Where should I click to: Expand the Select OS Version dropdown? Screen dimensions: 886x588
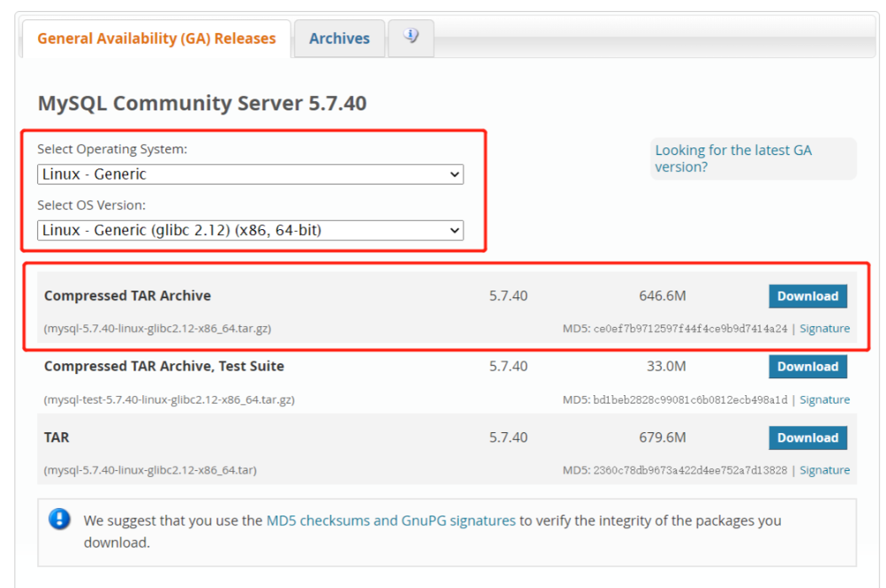click(x=250, y=230)
